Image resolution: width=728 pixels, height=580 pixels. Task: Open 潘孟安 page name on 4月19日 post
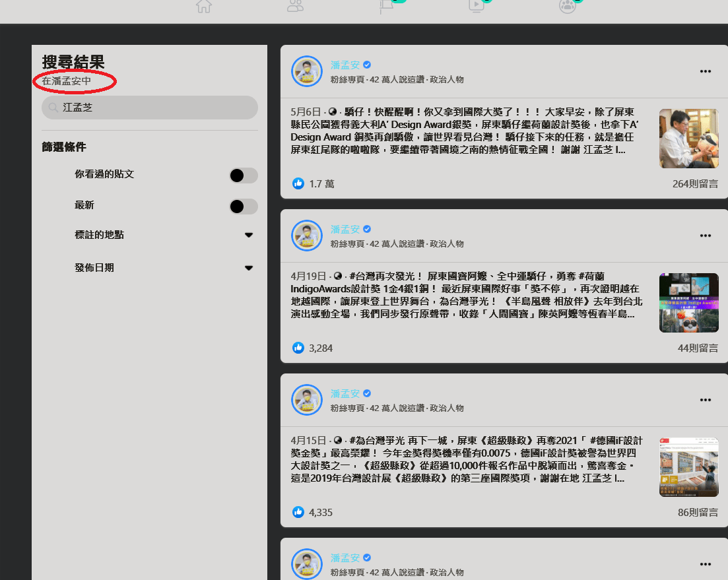click(x=345, y=229)
